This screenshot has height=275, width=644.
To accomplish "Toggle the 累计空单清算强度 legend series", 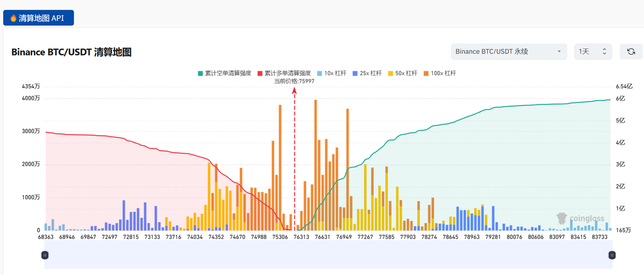I will coord(224,73).
